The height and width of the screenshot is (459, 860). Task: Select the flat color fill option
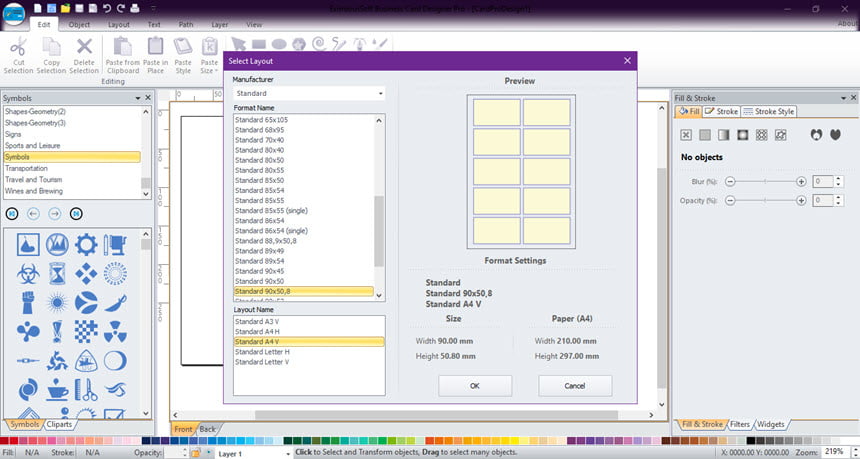click(705, 135)
